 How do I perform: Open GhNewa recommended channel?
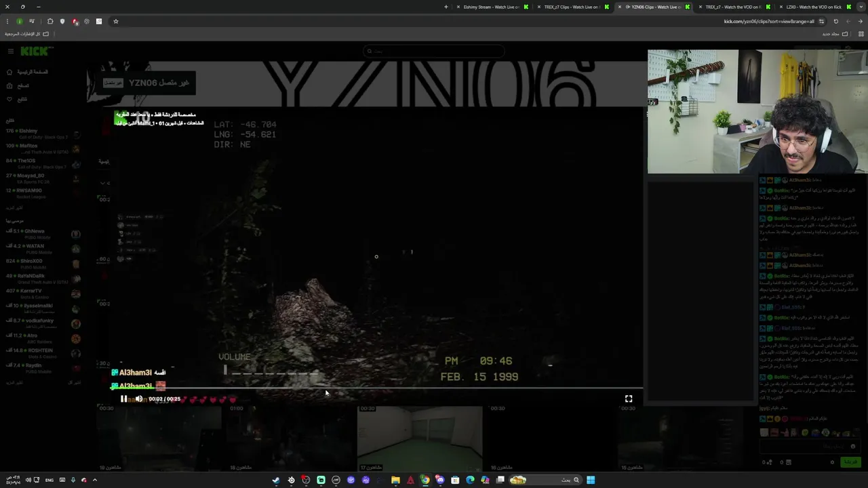[x=42, y=234]
